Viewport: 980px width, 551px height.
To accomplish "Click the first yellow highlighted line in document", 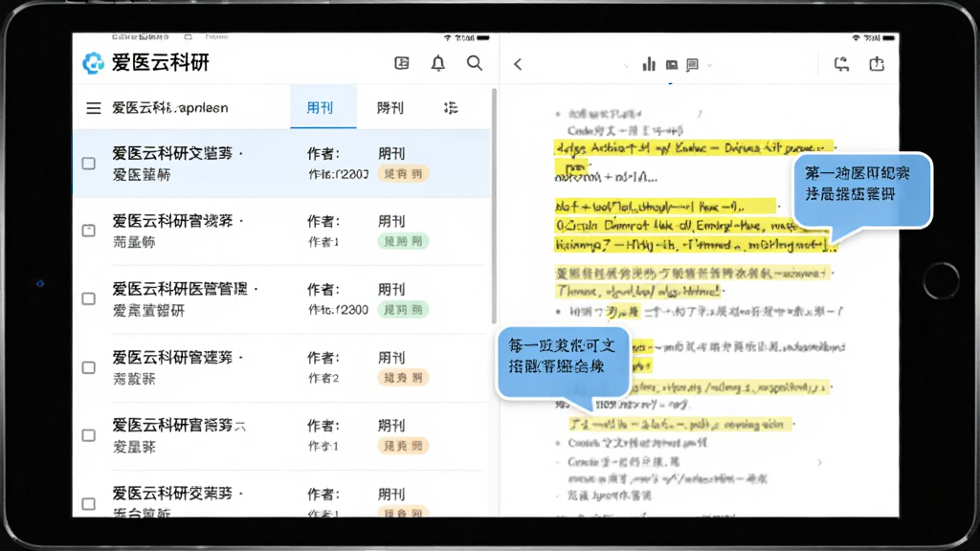I will pos(693,148).
